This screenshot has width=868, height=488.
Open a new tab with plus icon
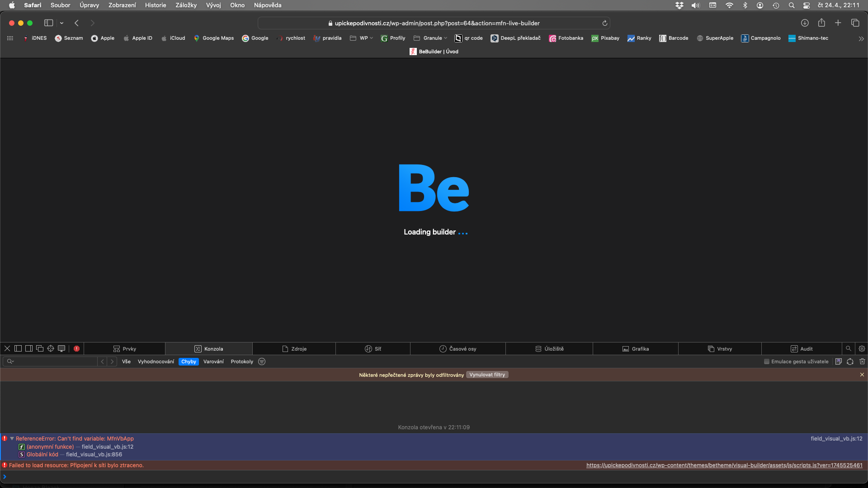[x=838, y=23]
